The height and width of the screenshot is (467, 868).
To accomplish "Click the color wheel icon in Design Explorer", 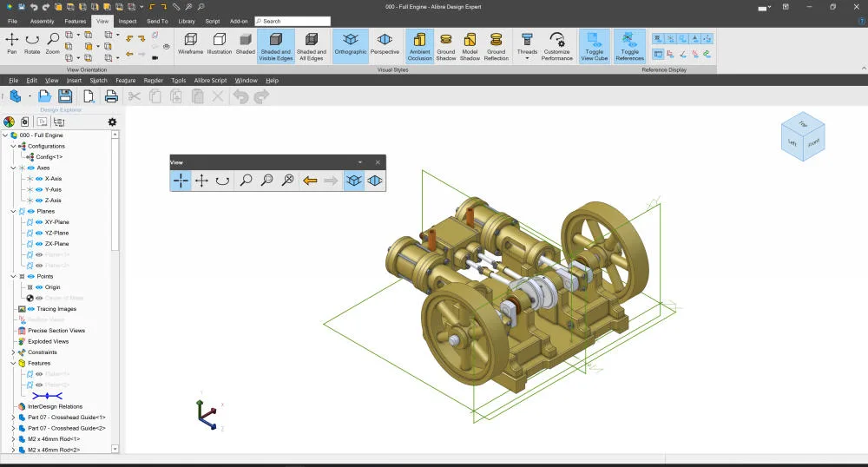I will (9, 122).
